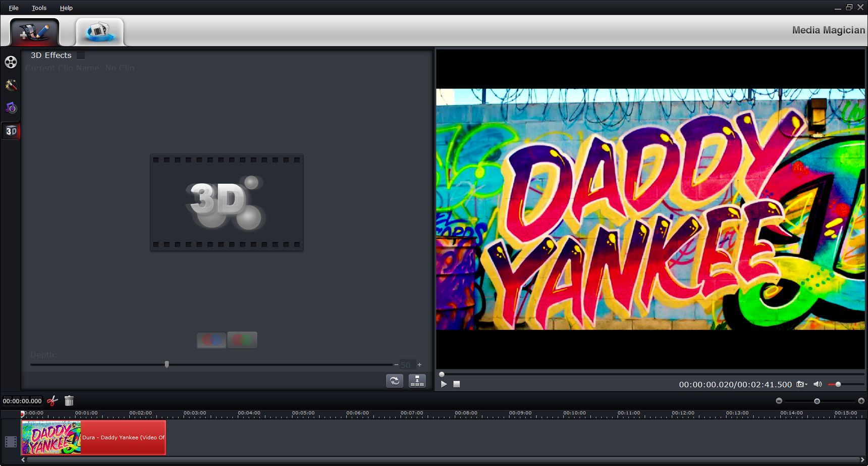Delete clip with trash icon
Viewport: 868px width, 466px height.
click(x=69, y=401)
